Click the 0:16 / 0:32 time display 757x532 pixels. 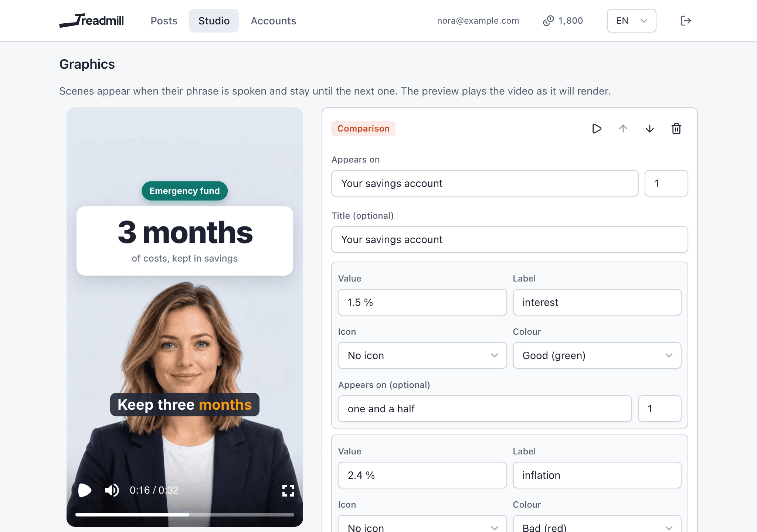[154, 490]
